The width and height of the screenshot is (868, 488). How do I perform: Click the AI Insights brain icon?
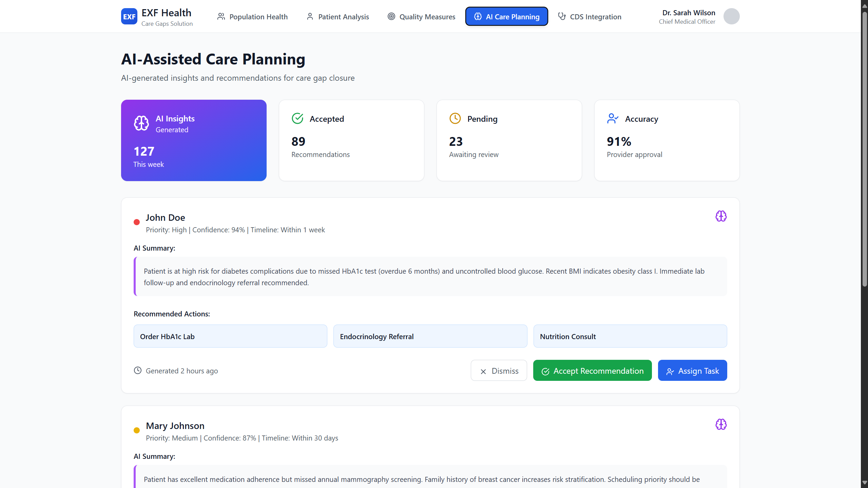point(141,123)
